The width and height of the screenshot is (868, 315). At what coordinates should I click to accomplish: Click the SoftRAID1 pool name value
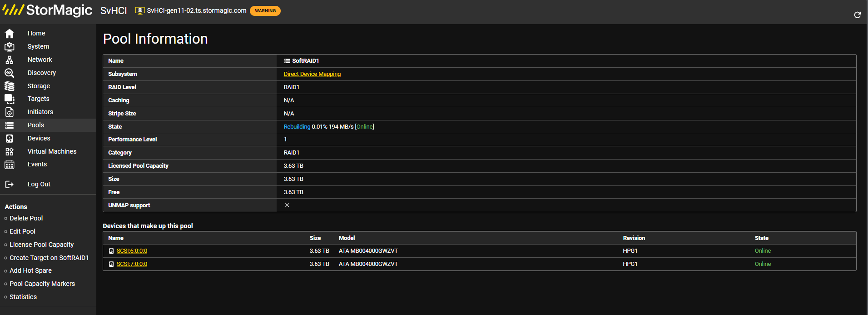tap(305, 61)
